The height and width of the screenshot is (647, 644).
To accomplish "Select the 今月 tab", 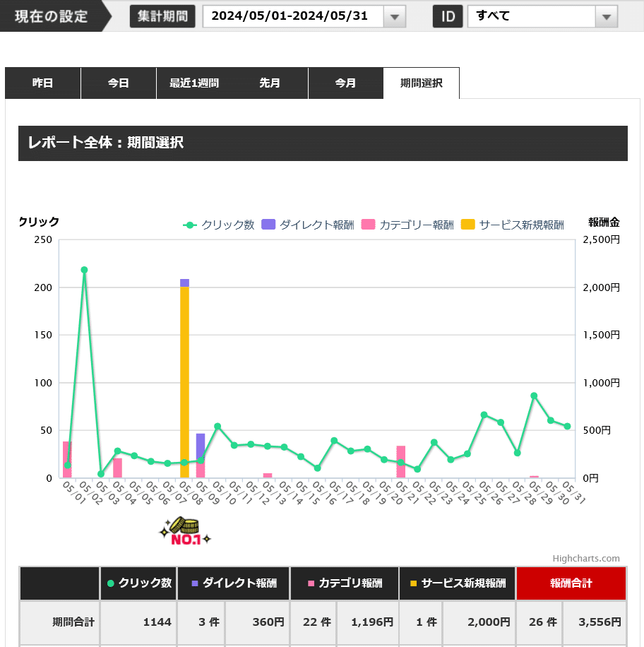I will 345,83.
